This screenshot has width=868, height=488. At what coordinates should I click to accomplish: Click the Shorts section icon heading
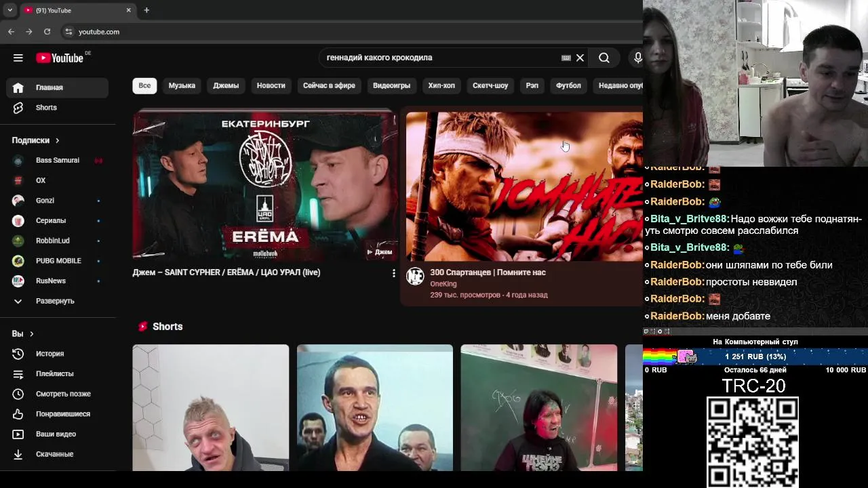tap(142, 327)
